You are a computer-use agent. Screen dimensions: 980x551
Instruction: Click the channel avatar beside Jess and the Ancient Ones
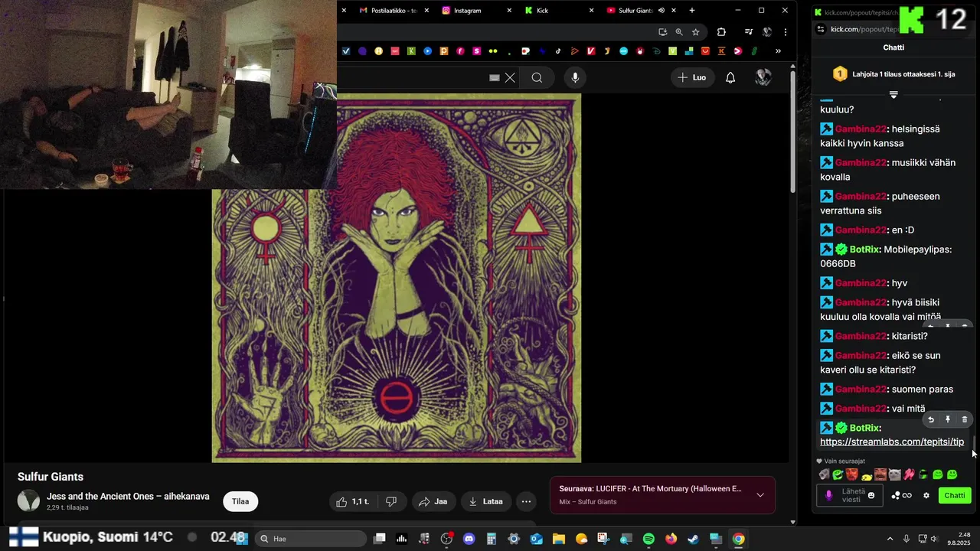[x=28, y=500]
